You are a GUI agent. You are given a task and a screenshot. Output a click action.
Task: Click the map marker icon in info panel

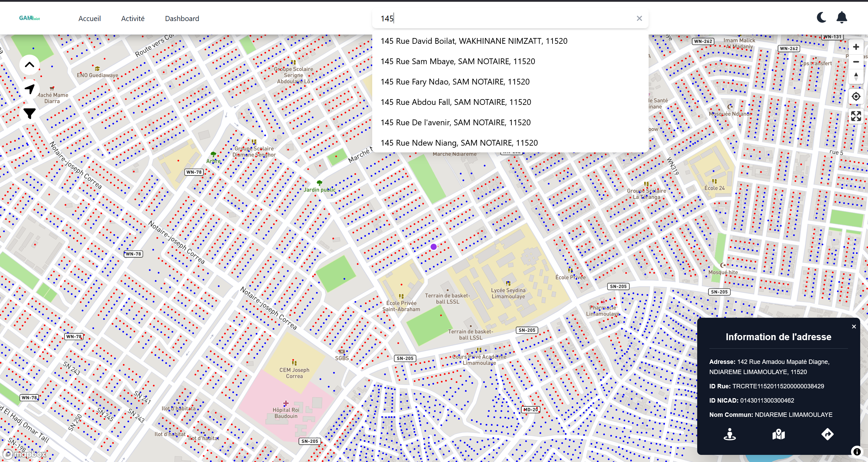coord(778,434)
